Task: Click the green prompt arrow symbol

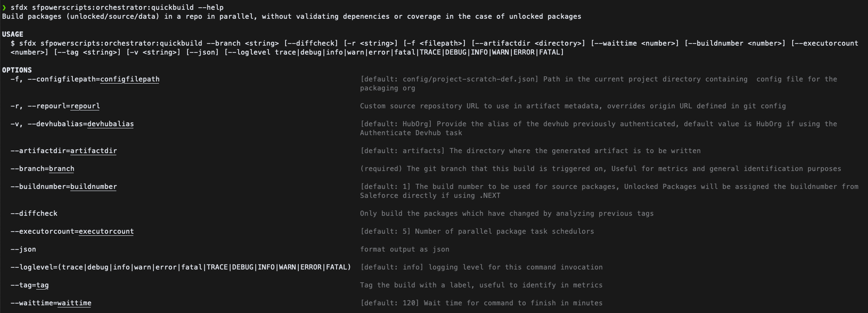Action: (x=4, y=7)
